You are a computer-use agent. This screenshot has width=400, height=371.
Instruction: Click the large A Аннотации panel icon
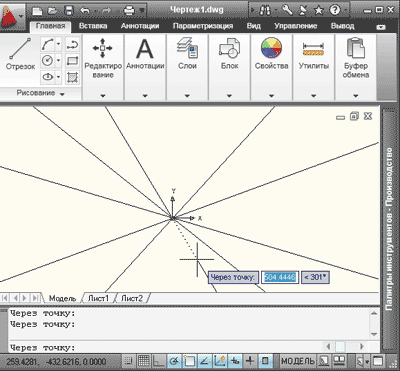point(145,49)
